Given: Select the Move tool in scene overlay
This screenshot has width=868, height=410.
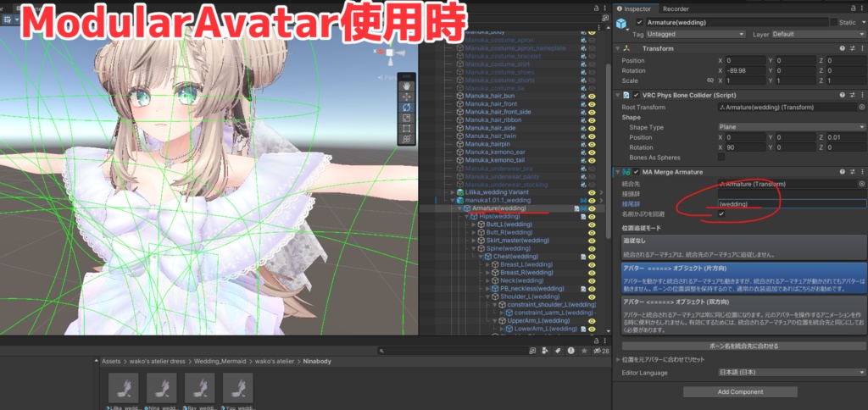Looking at the screenshot, I should point(406,97).
